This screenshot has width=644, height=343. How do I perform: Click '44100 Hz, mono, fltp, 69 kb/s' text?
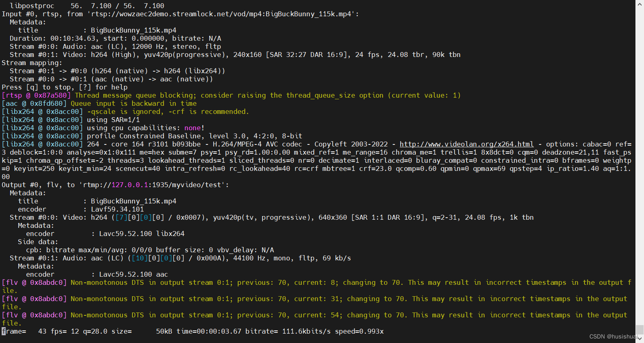click(292, 258)
